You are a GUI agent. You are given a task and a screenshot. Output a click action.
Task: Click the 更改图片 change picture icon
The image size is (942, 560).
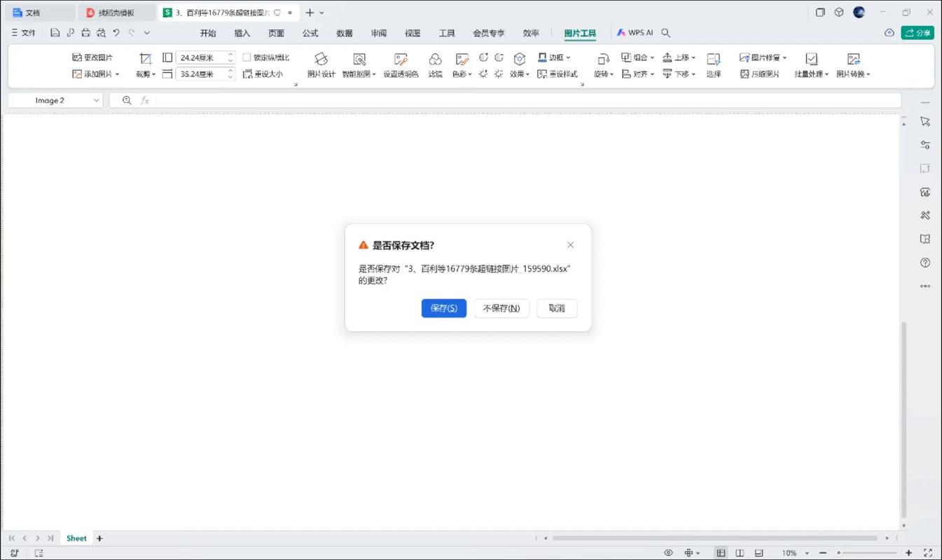tap(77, 57)
